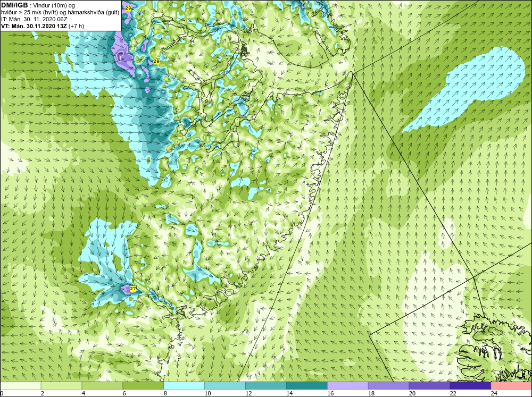Click the violet 20-22 m/s legend swatch

[x=429, y=386]
